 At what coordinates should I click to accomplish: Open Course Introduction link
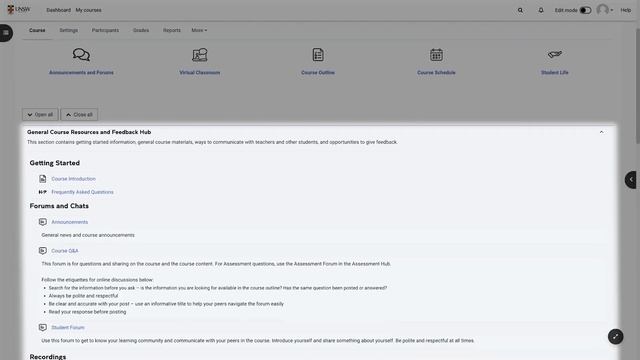point(73,179)
